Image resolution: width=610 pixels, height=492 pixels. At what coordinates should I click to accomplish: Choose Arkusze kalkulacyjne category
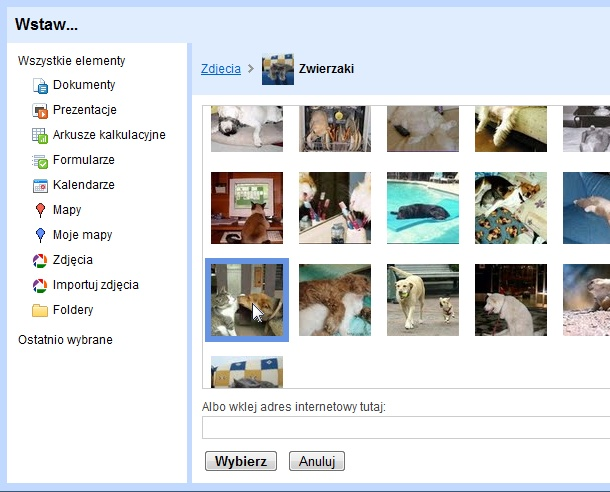[x=109, y=135]
